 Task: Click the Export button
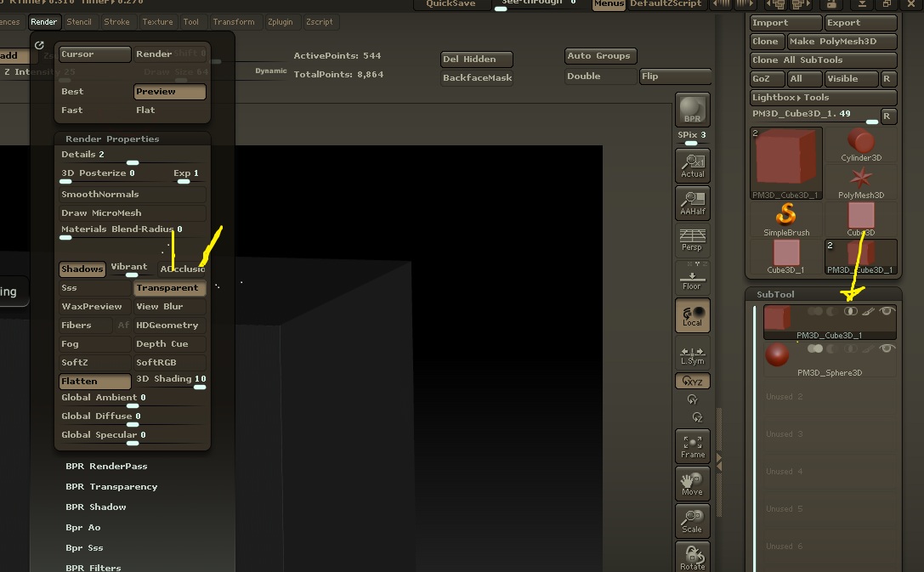coord(861,23)
